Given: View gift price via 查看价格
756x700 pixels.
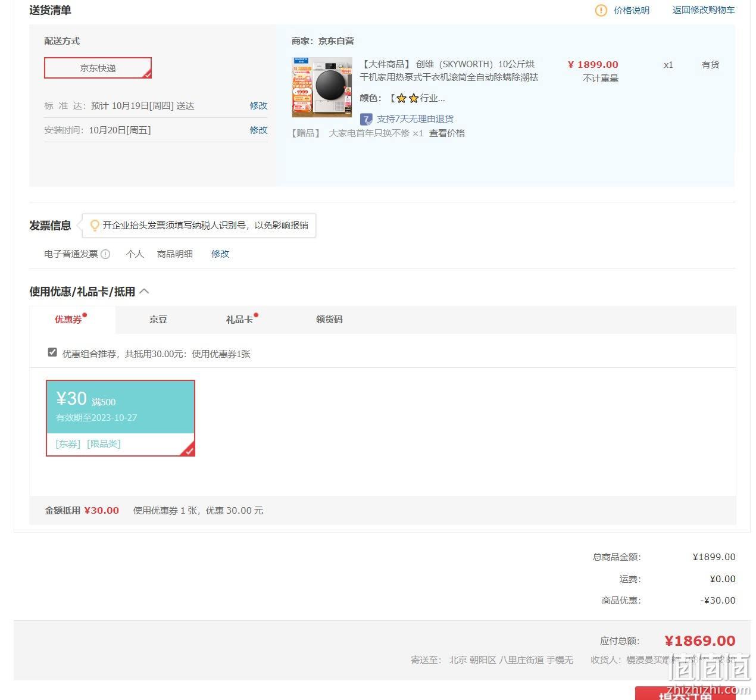Looking at the screenshot, I should 447,133.
